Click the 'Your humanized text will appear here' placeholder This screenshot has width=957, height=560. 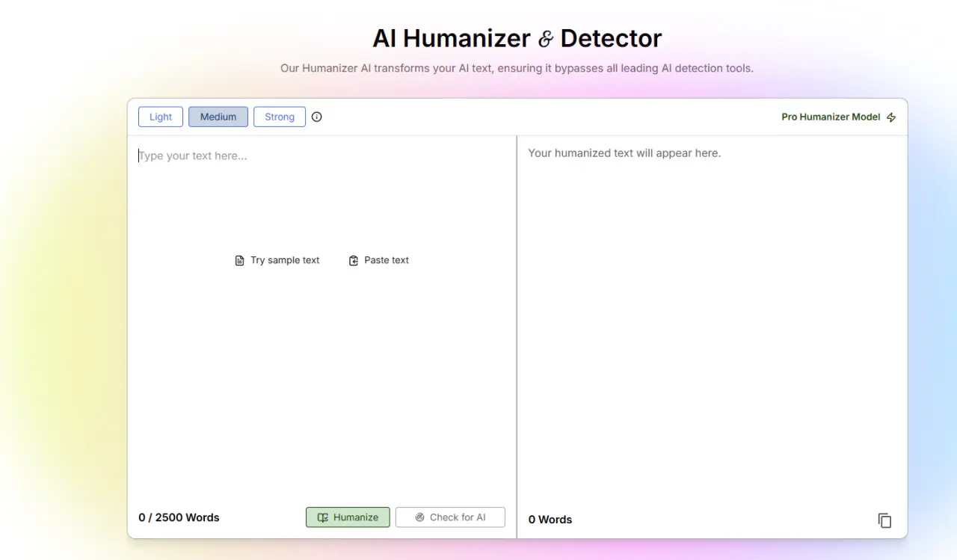point(624,153)
